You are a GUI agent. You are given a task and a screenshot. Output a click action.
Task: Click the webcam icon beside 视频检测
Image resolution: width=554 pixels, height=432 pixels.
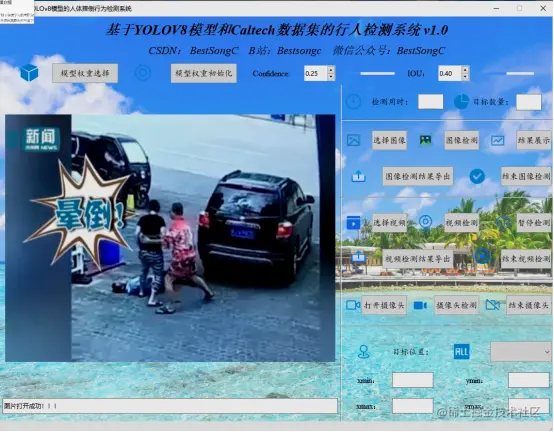point(425,223)
